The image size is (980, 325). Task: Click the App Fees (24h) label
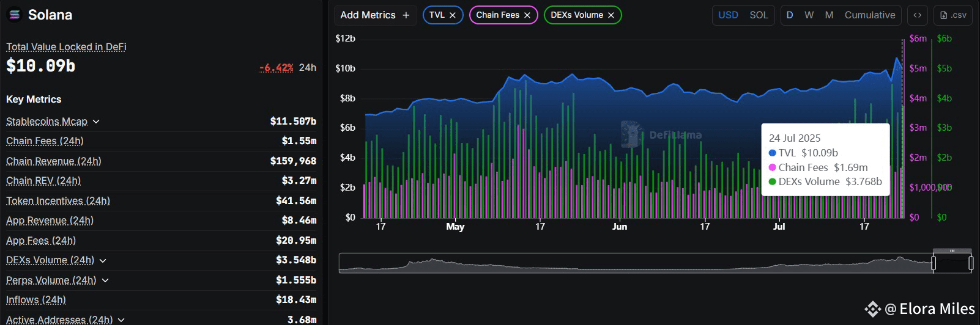[41, 241]
